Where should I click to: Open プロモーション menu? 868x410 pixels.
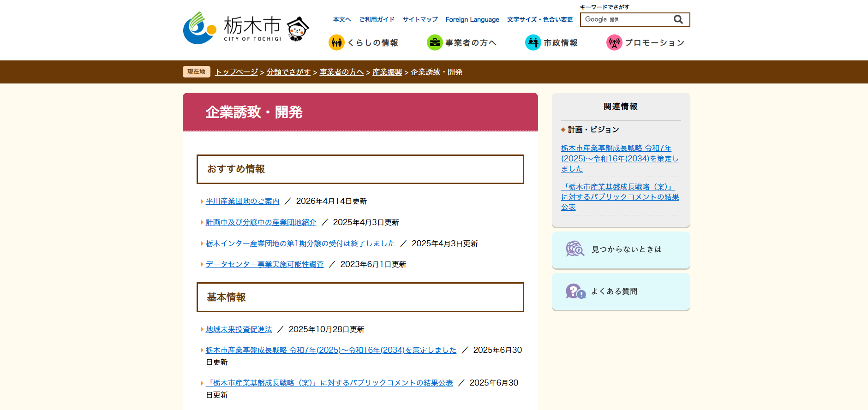pyautogui.click(x=645, y=42)
